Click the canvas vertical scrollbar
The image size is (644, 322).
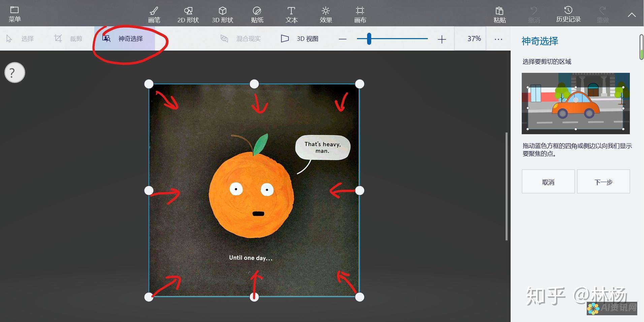506,186
